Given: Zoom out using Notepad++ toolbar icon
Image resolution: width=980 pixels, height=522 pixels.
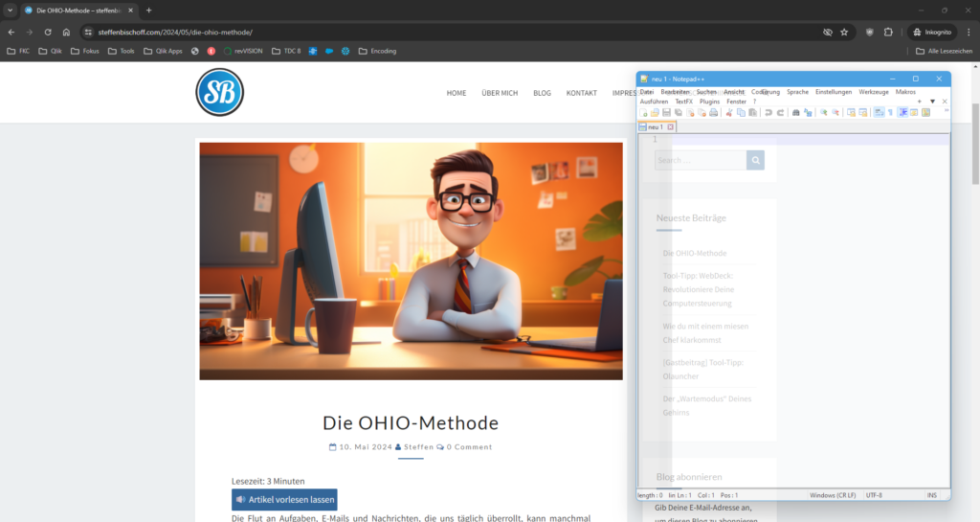Looking at the screenshot, I should tap(835, 112).
